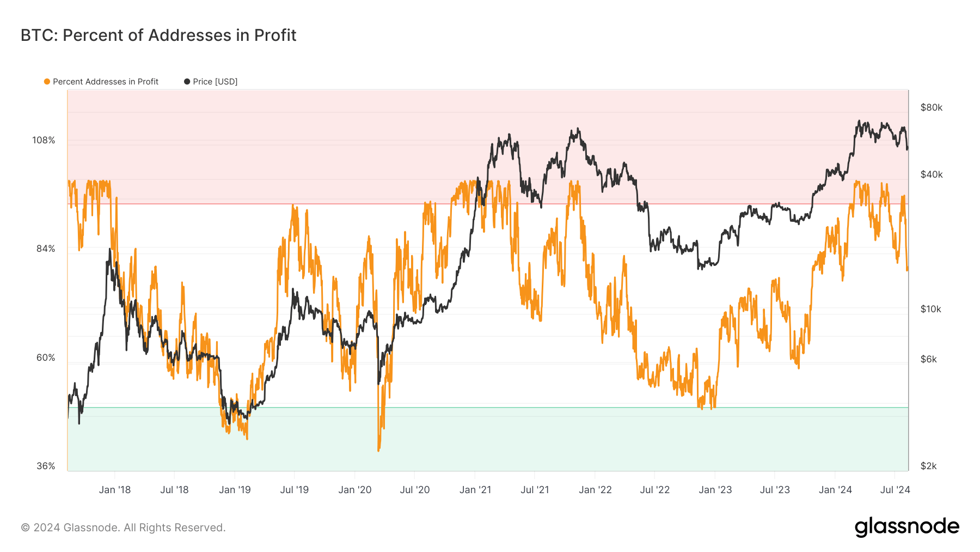Screen dimensions: 980x552
Task: Click the Glassnode copyright notice text
Action: 123,527
